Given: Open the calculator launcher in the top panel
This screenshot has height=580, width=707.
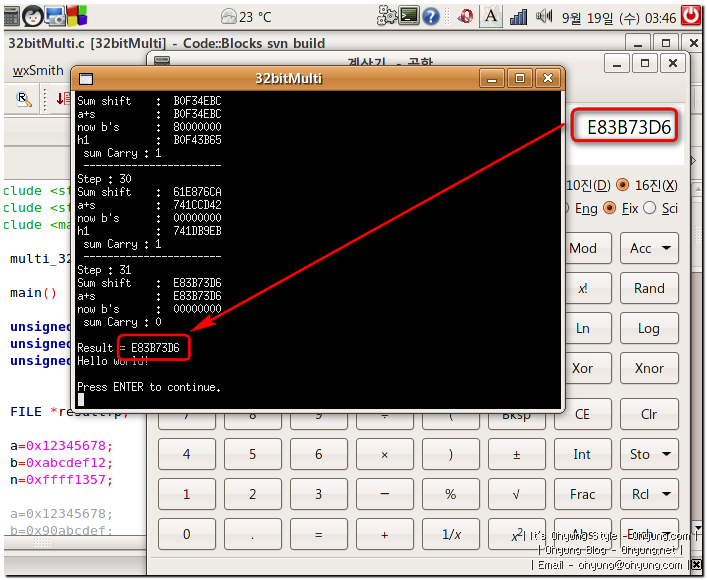Looking at the screenshot, I should (x=11, y=16).
